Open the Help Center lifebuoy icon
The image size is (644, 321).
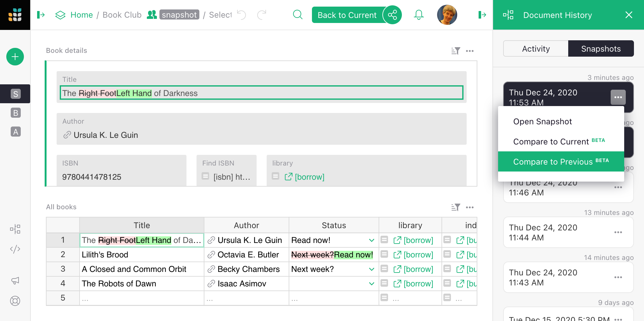point(15,301)
